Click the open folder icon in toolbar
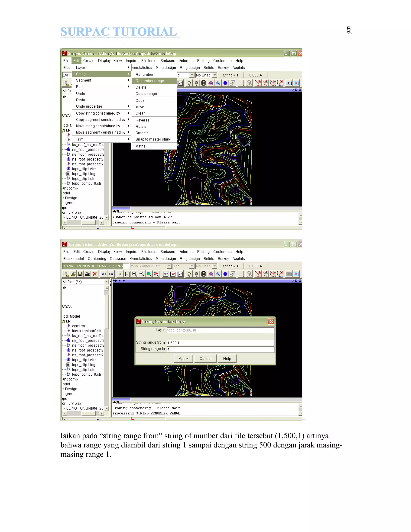This screenshot has height=532, width=411. click(x=73, y=274)
